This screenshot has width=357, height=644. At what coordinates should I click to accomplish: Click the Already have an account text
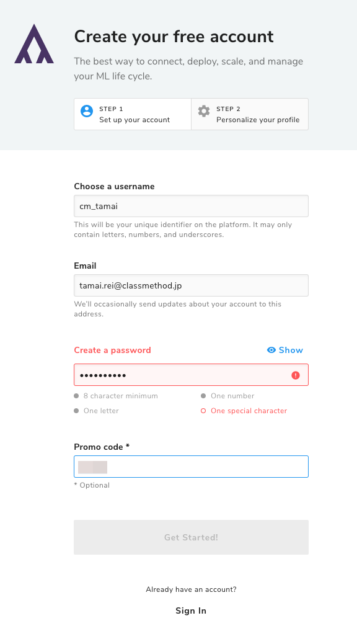190,589
